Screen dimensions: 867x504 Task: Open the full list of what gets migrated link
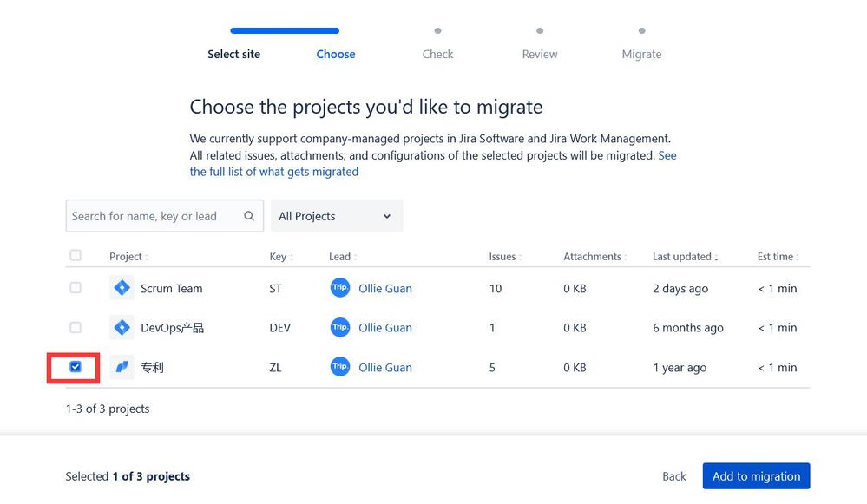(273, 172)
